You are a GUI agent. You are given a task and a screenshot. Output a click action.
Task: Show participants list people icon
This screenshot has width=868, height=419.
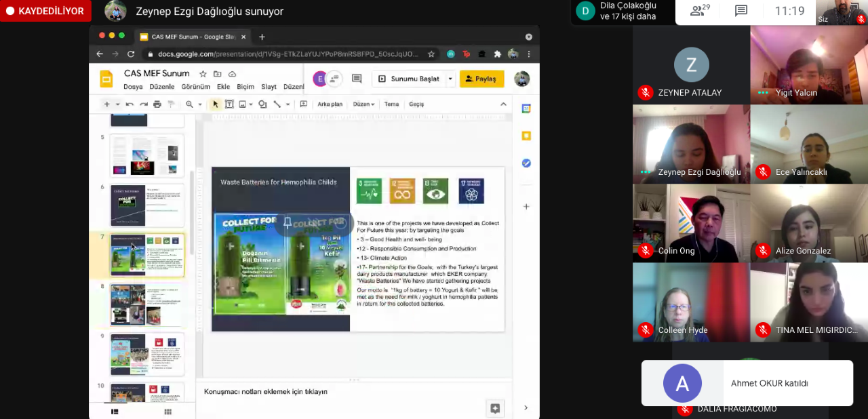(699, 11)
